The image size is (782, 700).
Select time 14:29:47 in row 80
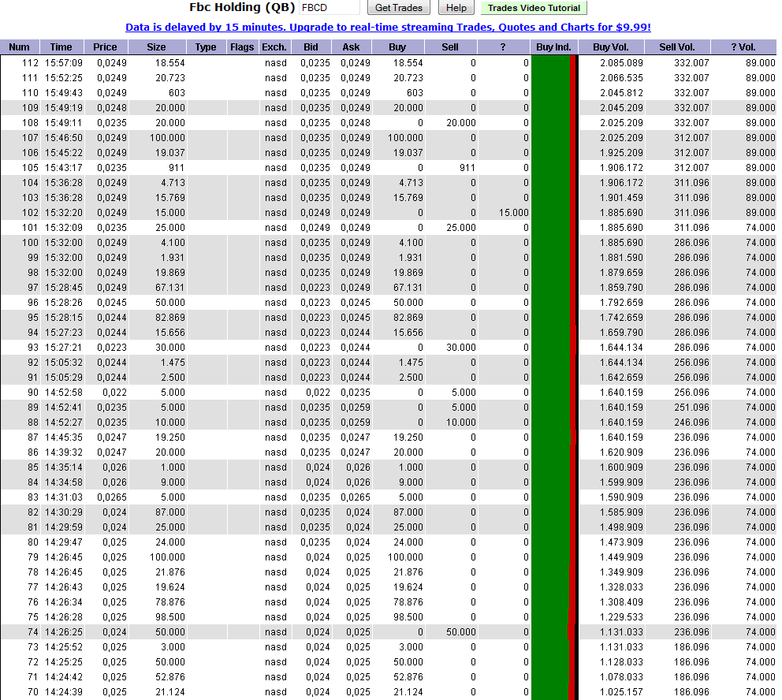tap(64, 542)
